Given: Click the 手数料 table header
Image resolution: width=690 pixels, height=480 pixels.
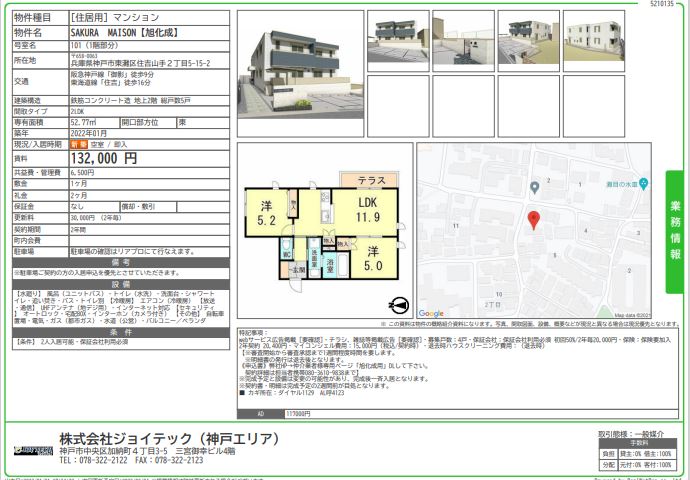Looking at the screenshot, I should [639, 443].
